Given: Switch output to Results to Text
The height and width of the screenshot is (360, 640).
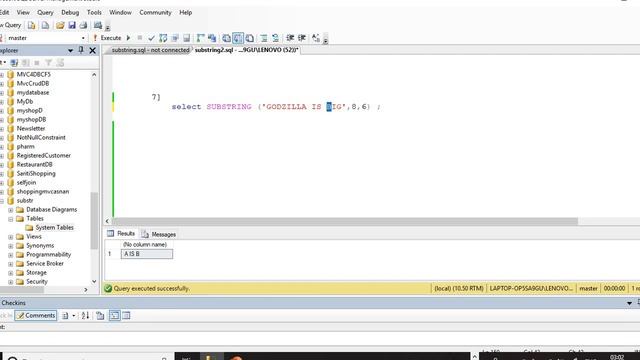Looking at the screenshot, I should click(x=226, y=38).
